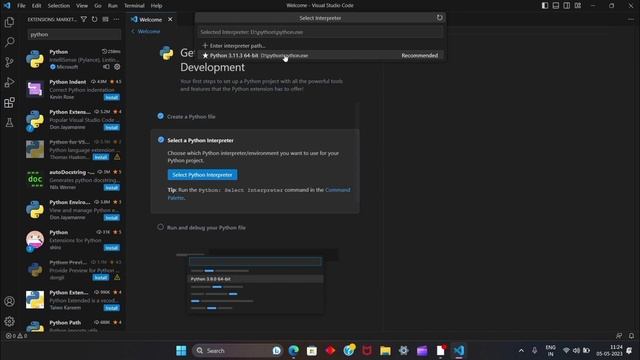This screenshot has width=640, height=360.
Task: Open the Selection menu
Action: point(59,6)
